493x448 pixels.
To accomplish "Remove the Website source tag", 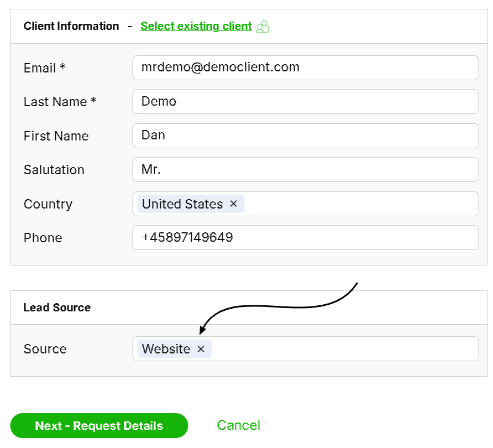I will pyautogui.click(x=201, y=349).
